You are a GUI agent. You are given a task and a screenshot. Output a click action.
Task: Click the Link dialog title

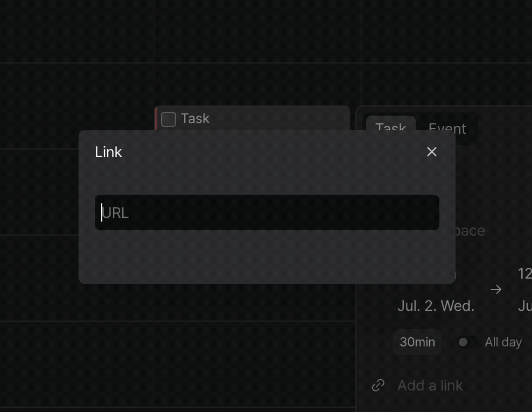108,152
